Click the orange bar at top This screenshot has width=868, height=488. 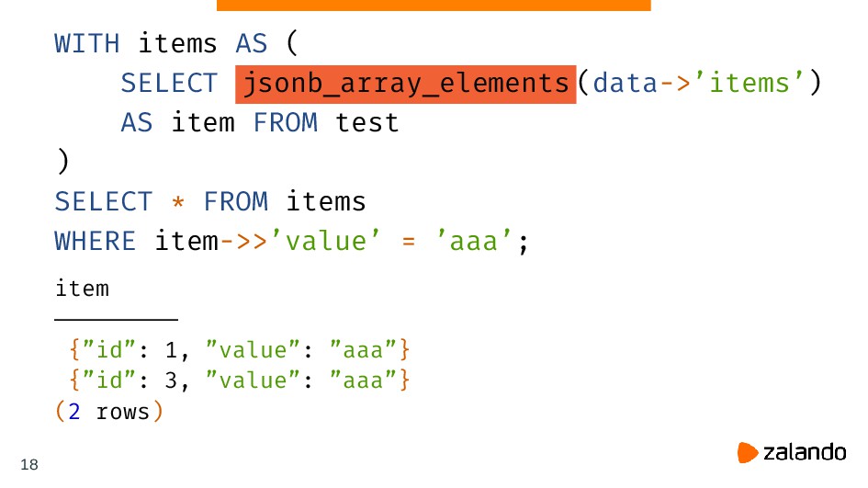click(434, 5)
